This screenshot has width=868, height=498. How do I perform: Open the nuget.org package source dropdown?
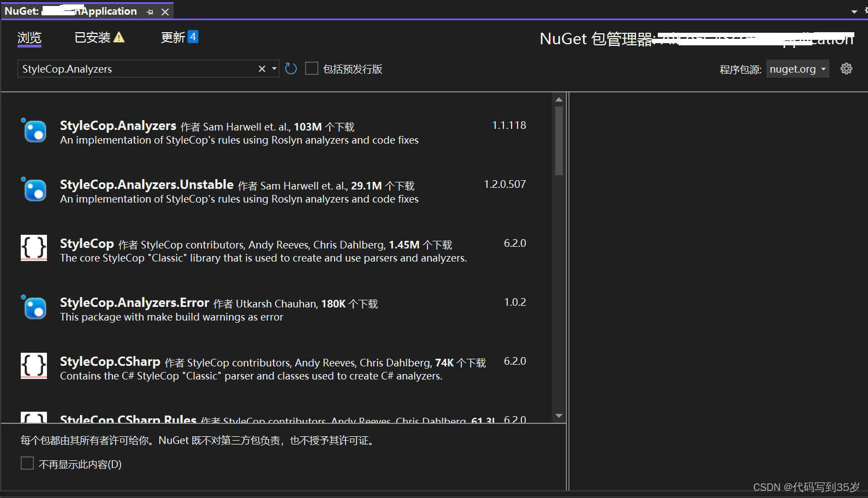point(798,69)
